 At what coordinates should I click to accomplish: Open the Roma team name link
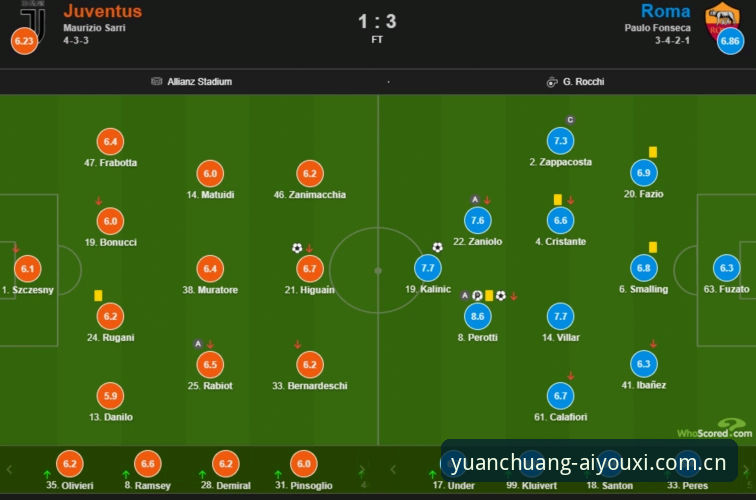665,11
